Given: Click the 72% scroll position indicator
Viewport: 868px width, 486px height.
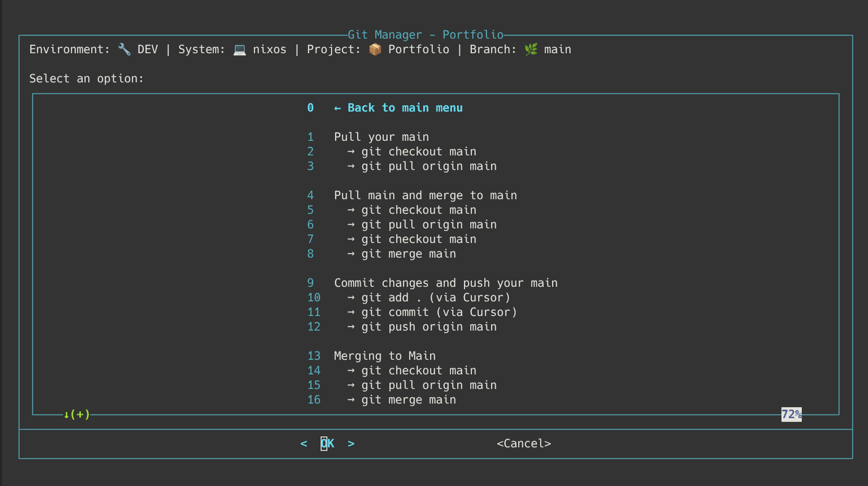Looking at the screenshot, I should click(791, 414).
